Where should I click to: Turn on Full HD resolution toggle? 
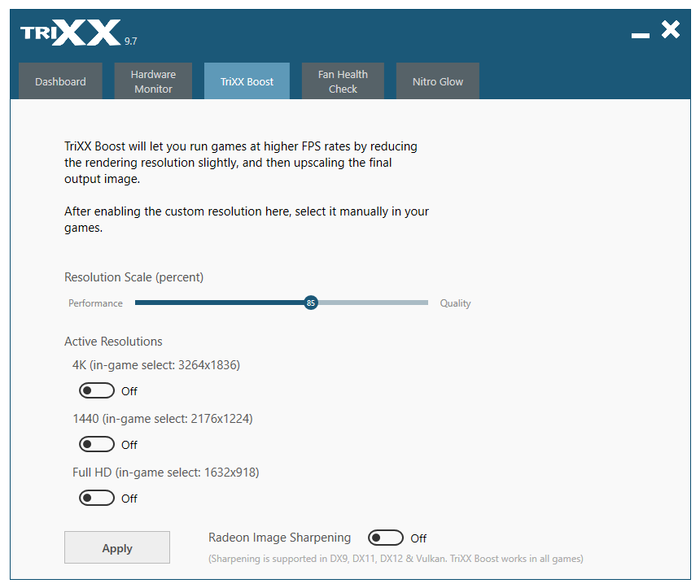(x=97, y=498)
